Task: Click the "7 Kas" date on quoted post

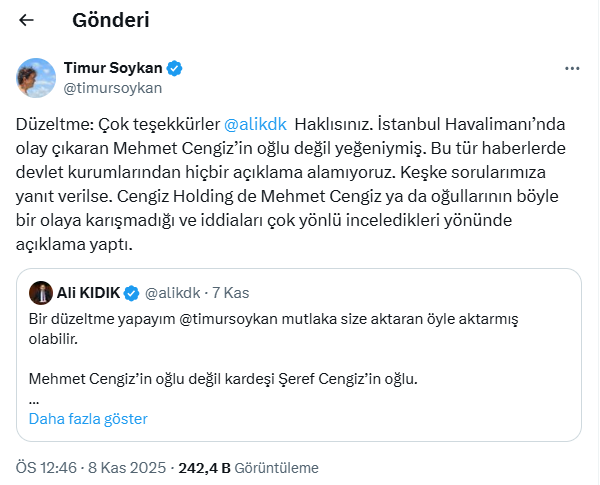Action: click(231, 293)
